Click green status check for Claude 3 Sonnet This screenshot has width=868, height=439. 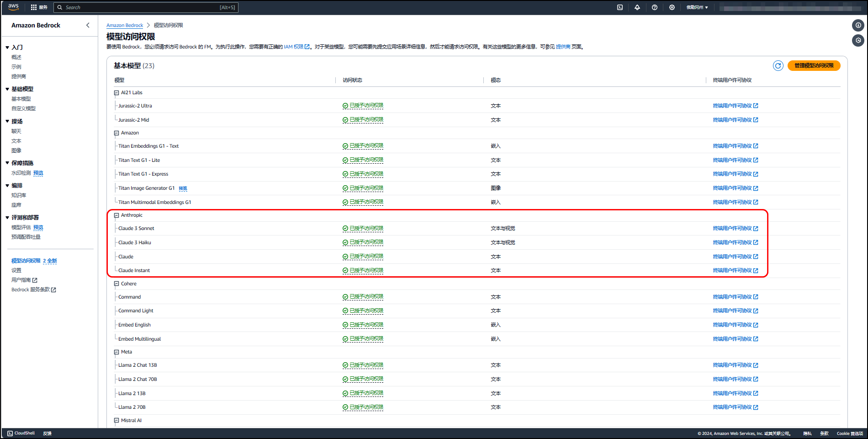coord(345,228)
